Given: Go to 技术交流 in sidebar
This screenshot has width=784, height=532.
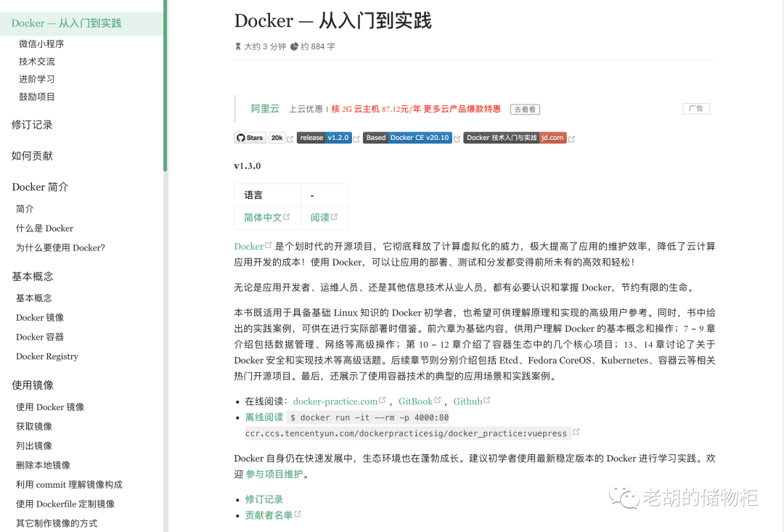Looking at the screenshot, I should point(37,62).
